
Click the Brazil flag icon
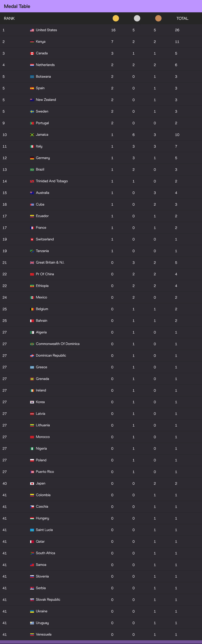pyautogui.click(x=32, y=169)
